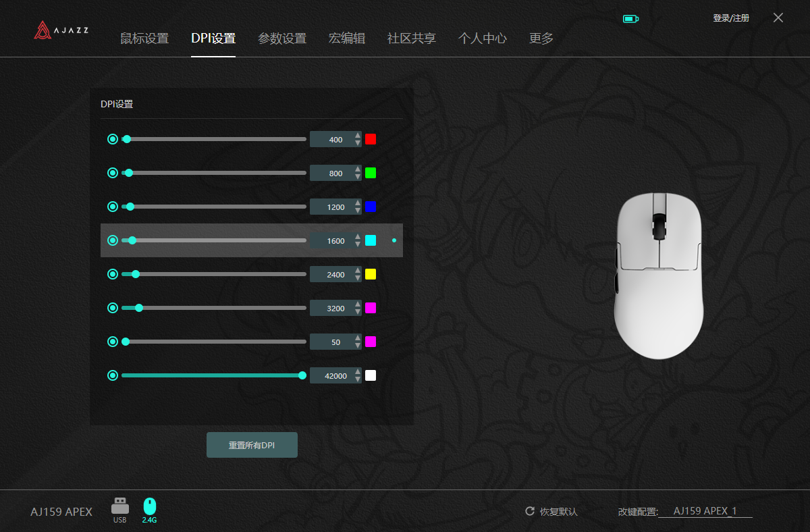The width and height of the screenshot is (810, 532).
Task: Decrease the 2400 DPI value with down arrow
Action: [x=358, y=278]
